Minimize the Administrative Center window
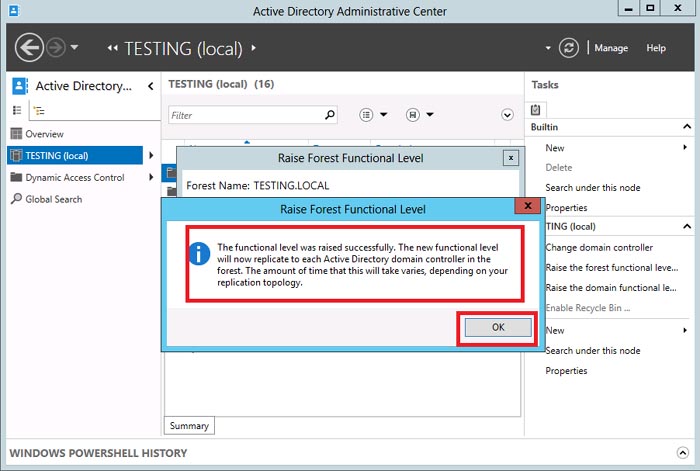Image resolution: width=700 pixels, height=471 pixels. [x=629, y=8]
